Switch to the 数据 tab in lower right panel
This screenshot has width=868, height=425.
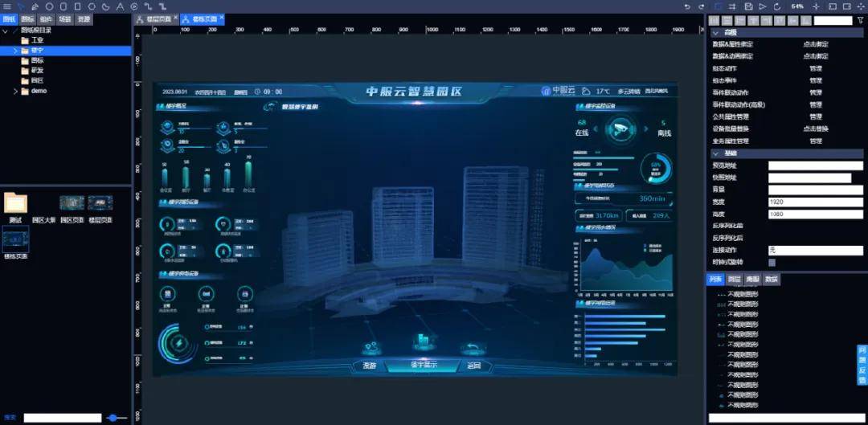tap(771, 280)
